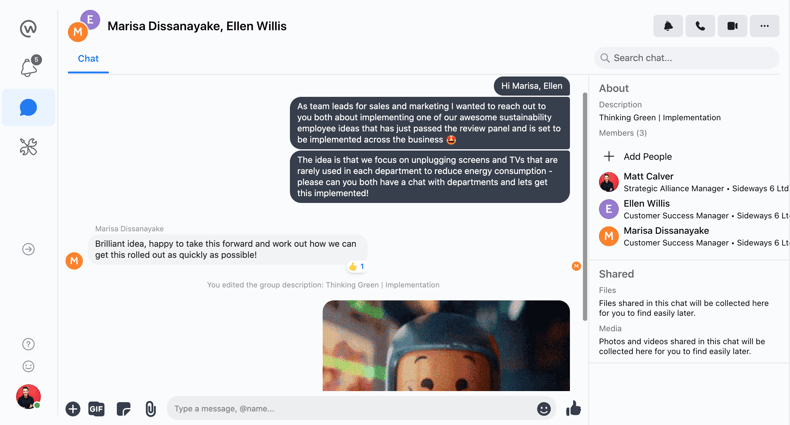The height and width of the screenshot is (425, 790).
Task: Click the thumbs up reaction count
Action: pos(356,266)
